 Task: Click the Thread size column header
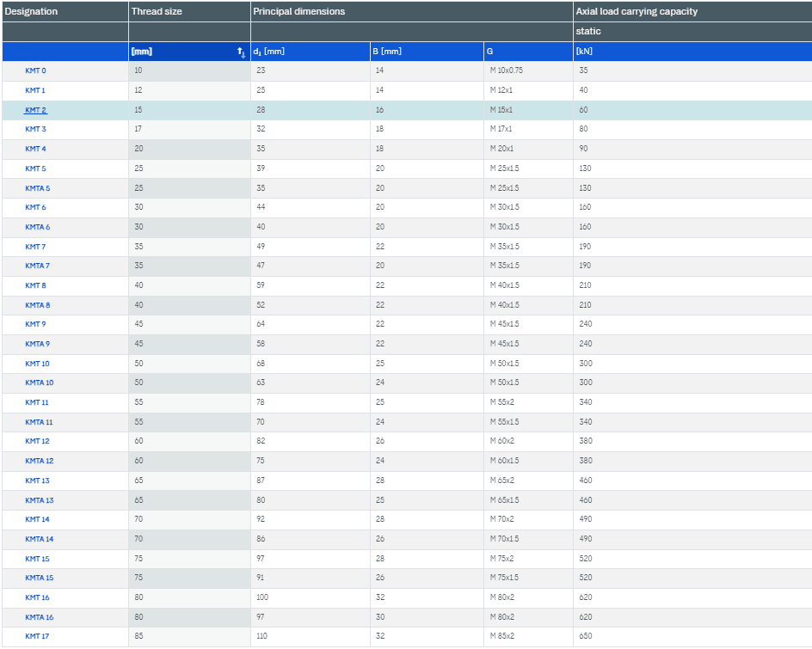tap(157, 11)
